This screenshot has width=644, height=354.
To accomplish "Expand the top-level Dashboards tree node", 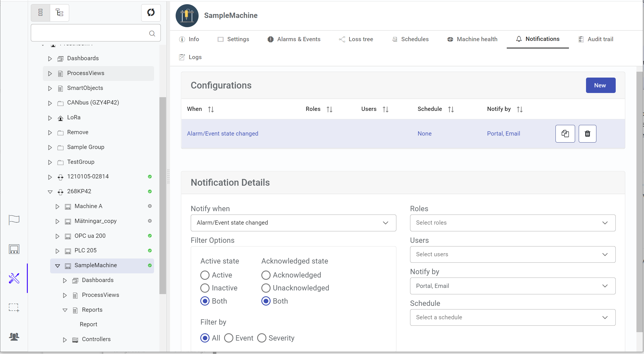I will pos(50,59).
